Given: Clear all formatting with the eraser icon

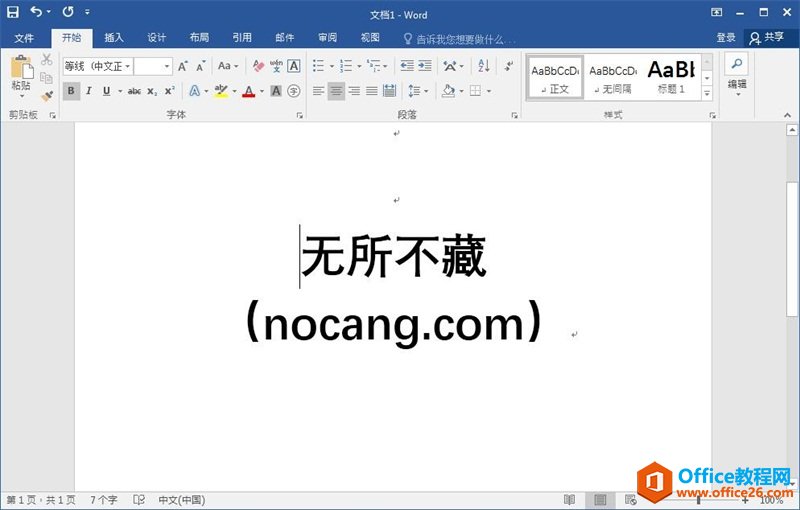Looking at the screenshot, I should pyautogui.click(x=259, y=66).
